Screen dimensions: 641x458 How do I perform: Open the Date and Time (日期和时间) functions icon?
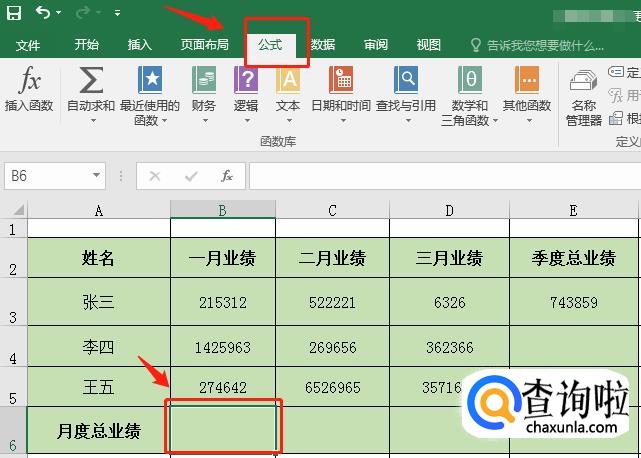tap(340, 81)
